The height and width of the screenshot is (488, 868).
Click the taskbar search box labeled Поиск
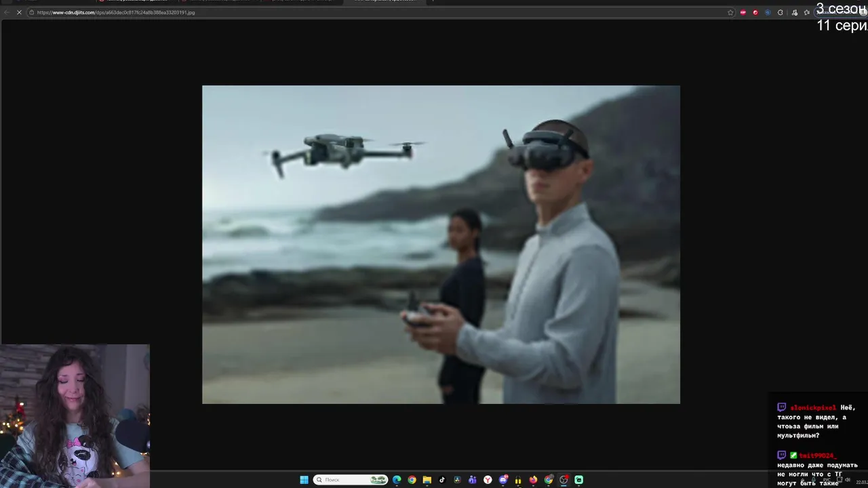351,480
